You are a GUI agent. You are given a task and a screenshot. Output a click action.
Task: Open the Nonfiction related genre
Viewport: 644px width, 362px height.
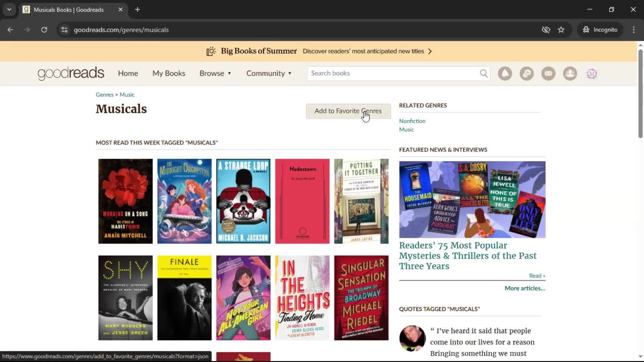tap(412, 121)
